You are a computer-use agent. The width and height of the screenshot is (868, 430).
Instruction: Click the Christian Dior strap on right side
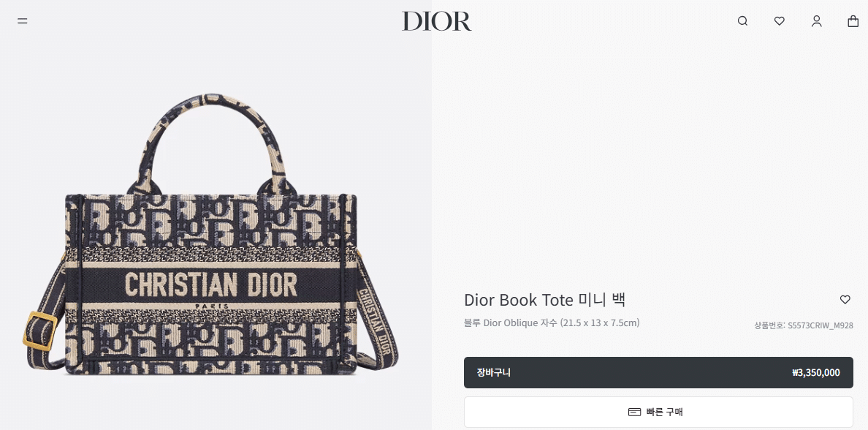tap(376, 324)
